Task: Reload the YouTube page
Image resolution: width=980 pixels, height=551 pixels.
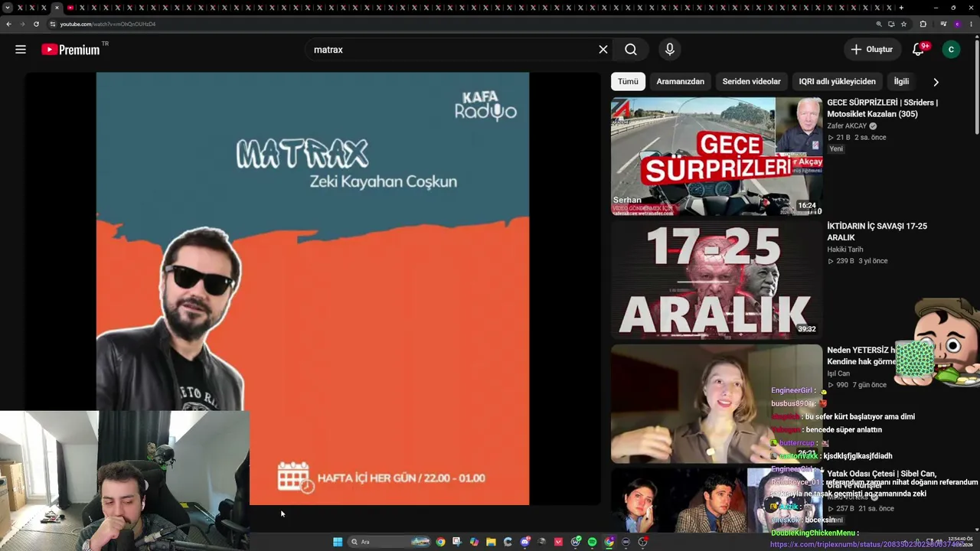Action: pyautogui.click(x=36, y=24)
